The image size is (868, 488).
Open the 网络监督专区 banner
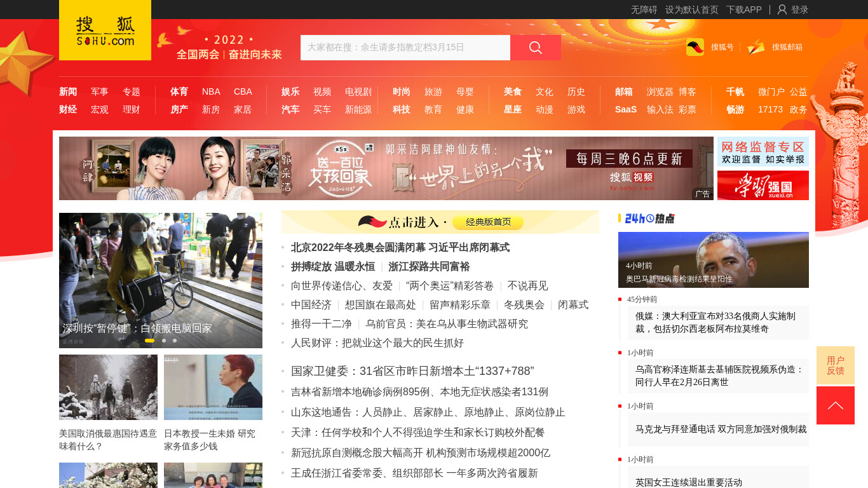point(763,152)
